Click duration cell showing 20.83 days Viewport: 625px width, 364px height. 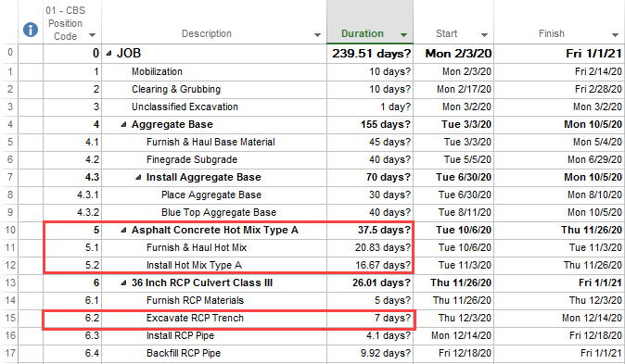[370, 247]
